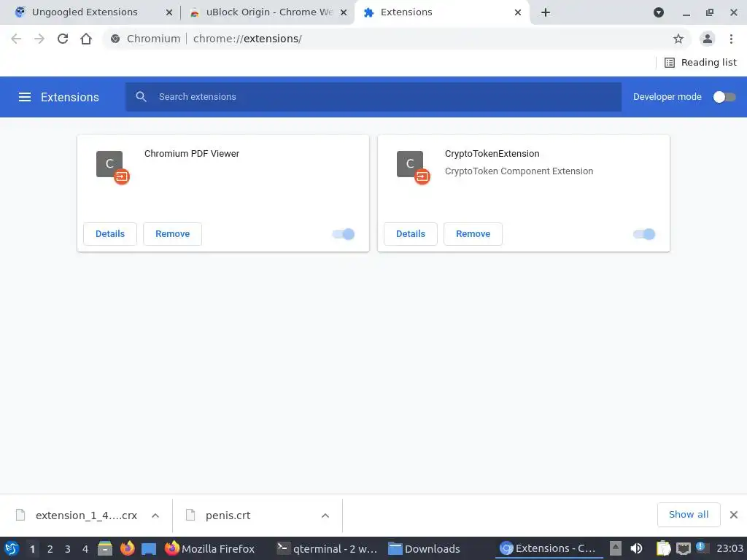
Task: Toggle Developer mode switch
Action: point(724,97)
